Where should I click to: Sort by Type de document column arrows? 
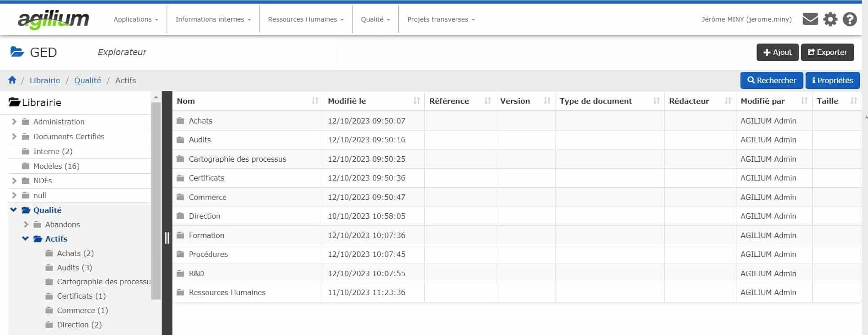(657, 101)
